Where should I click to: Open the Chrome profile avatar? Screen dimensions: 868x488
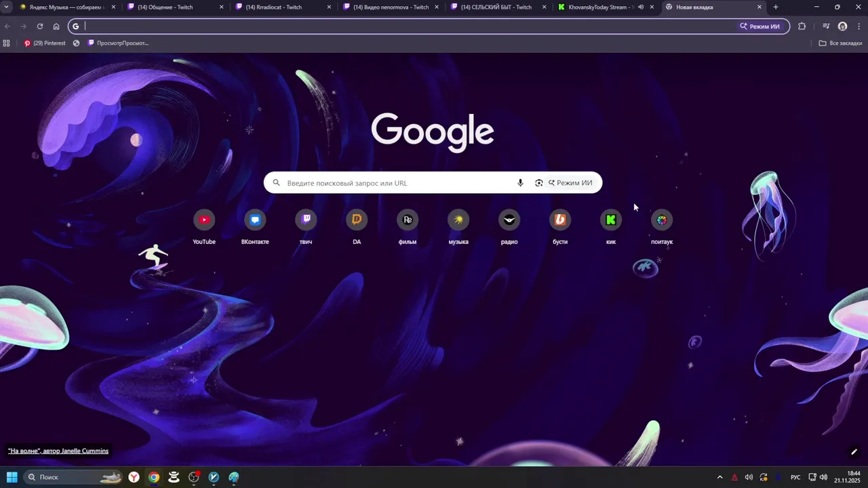842,26
